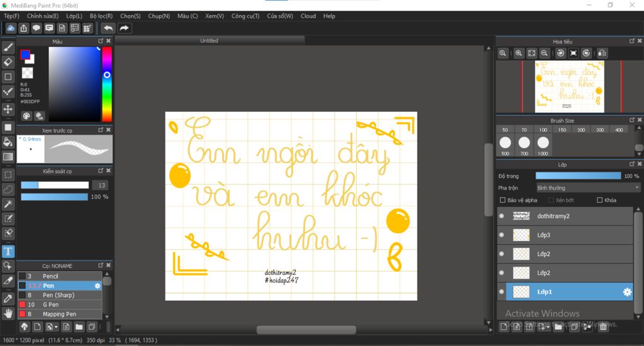Select the G Pen brush
Image resolution: width=644 pixels, height=346 pixels.
coord(50,304)
